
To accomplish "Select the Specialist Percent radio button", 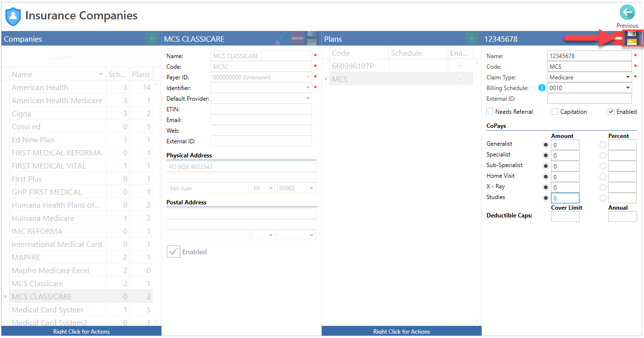I will click(603, 155).
